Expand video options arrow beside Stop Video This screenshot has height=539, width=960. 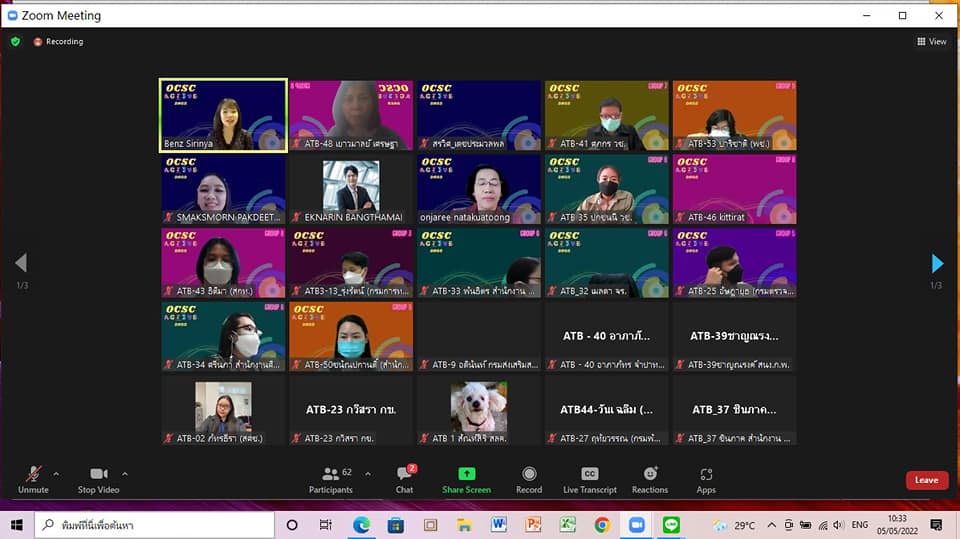125,473
